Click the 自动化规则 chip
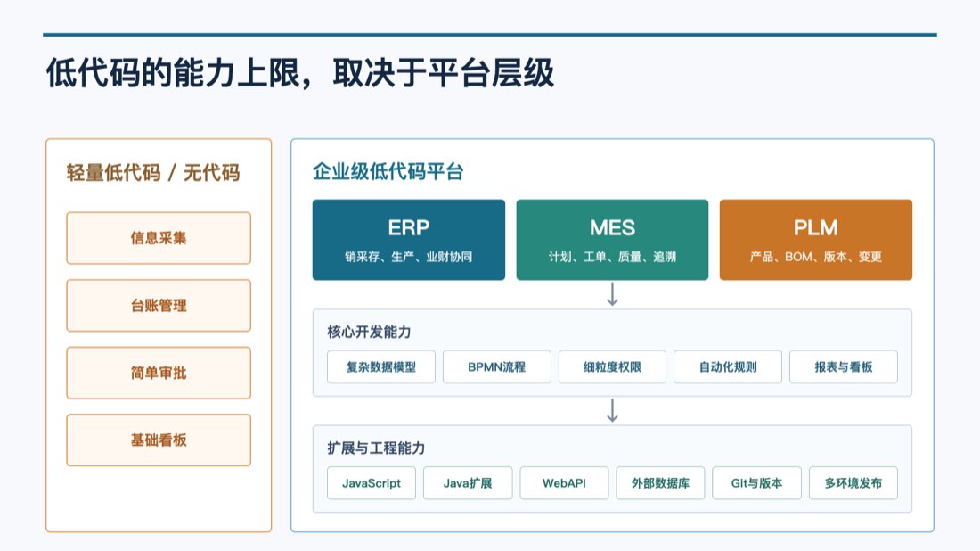Image resolution: width=980 pixels, height=551 pixels. pyautogui.click(x=728, y=367)
